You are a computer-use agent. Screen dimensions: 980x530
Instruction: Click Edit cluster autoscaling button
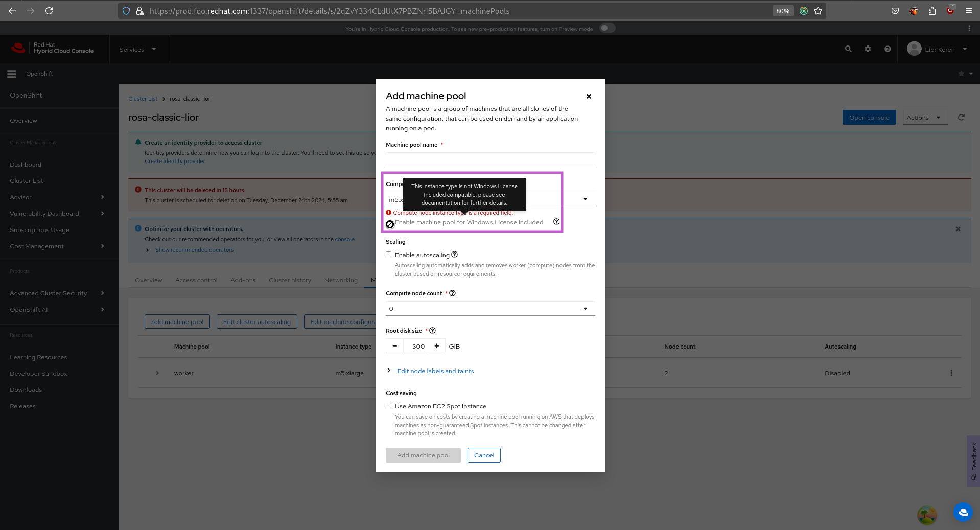(257, 322)
